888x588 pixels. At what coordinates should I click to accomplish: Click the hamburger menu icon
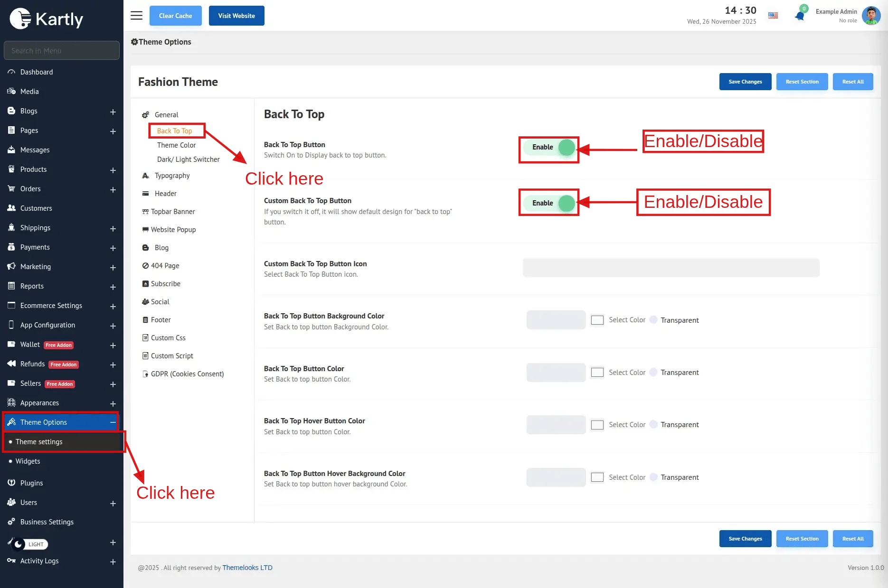coord(136,16)
